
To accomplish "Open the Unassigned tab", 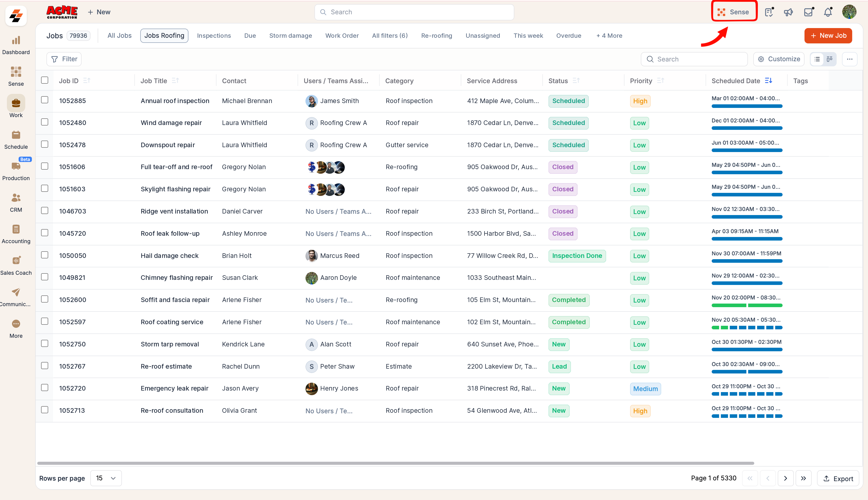I will pos(482,36).
